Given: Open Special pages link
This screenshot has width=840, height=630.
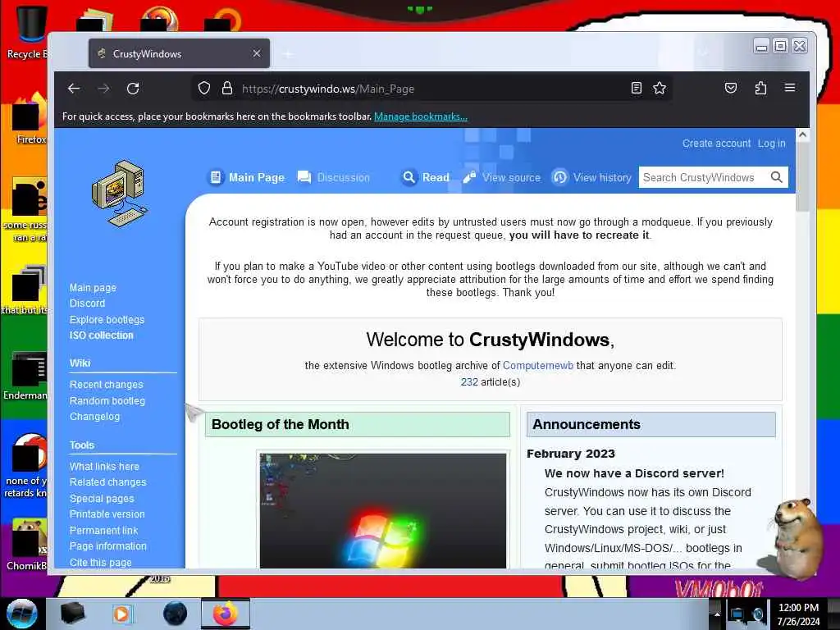Looking at the screenshot, I should 102,498.
